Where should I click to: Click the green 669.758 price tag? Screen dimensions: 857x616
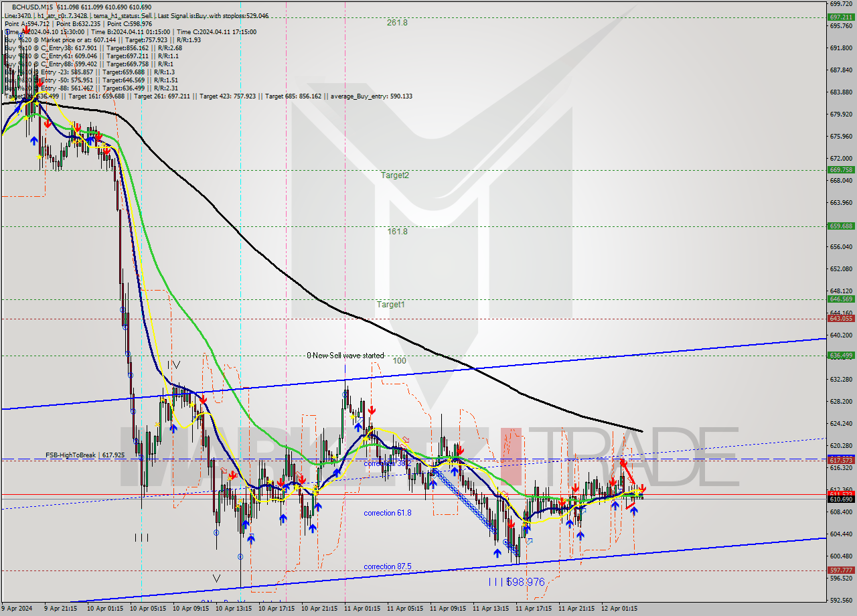tap(840, 170)
